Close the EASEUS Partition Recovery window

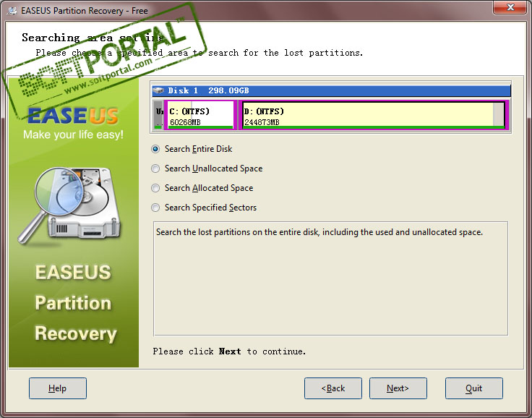point(510,7)
